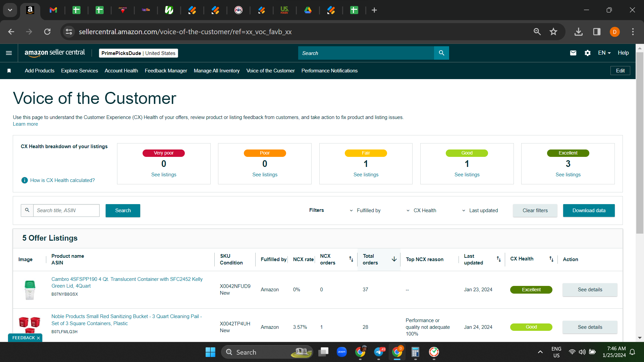This screenshot has width=644, height=362.
Task: Open Performance Notifications menu item
Action: pos(329,71)
